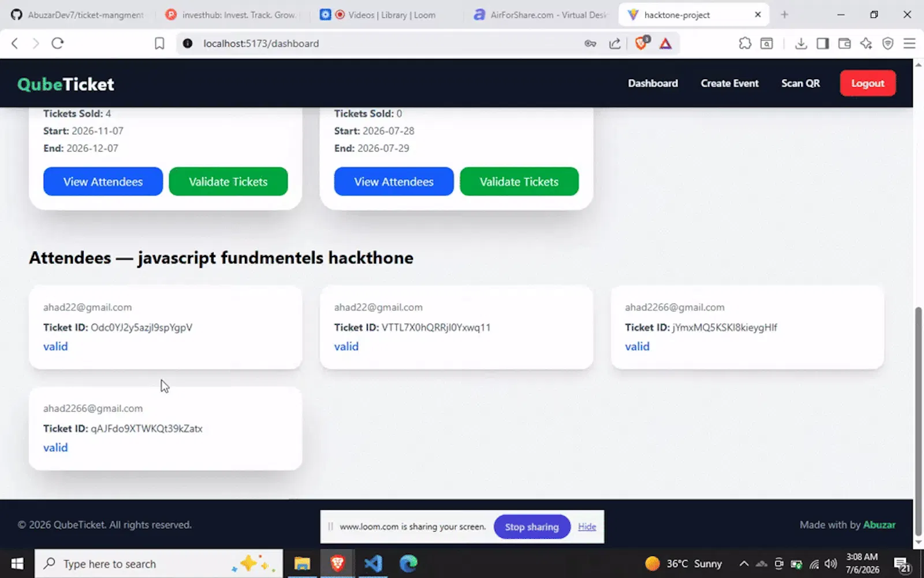Open File Explorer from the taskbar
The image size is (924, 578).
[302, 564]
